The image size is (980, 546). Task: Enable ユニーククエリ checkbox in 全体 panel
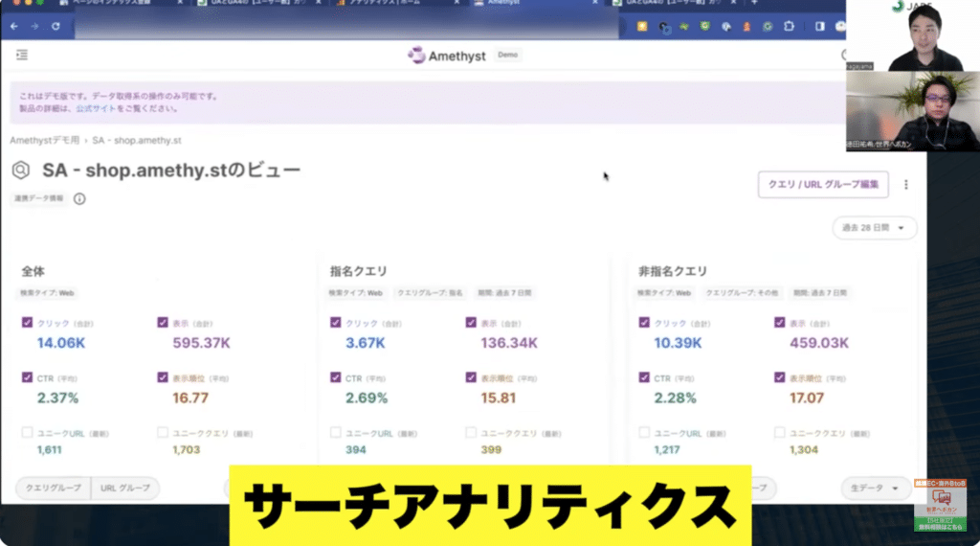[x=163, y=433]
